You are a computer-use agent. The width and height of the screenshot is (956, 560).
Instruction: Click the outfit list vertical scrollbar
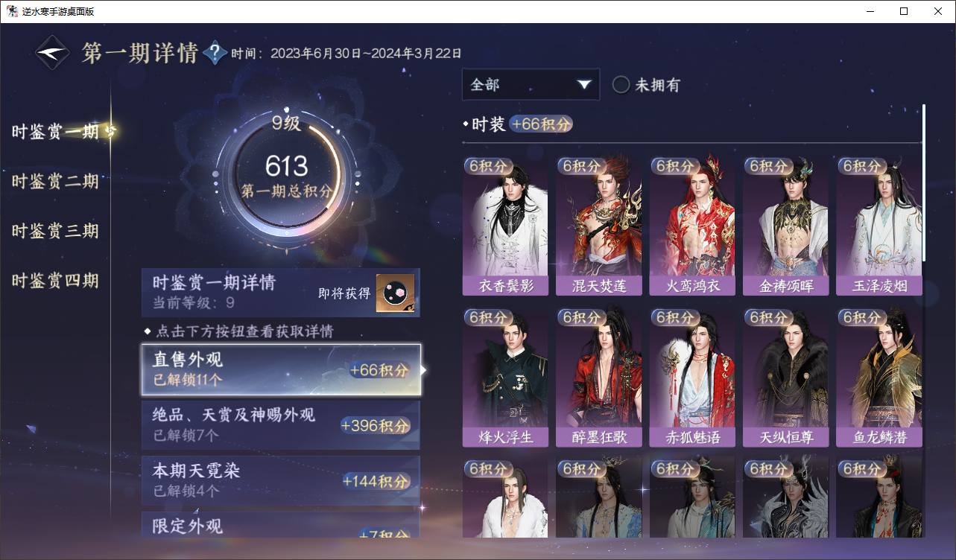click(x=925, y=182)
